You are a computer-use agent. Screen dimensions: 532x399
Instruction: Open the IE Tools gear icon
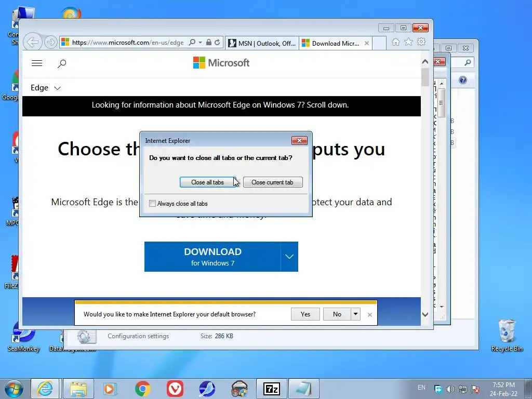[x=421, y=42]
